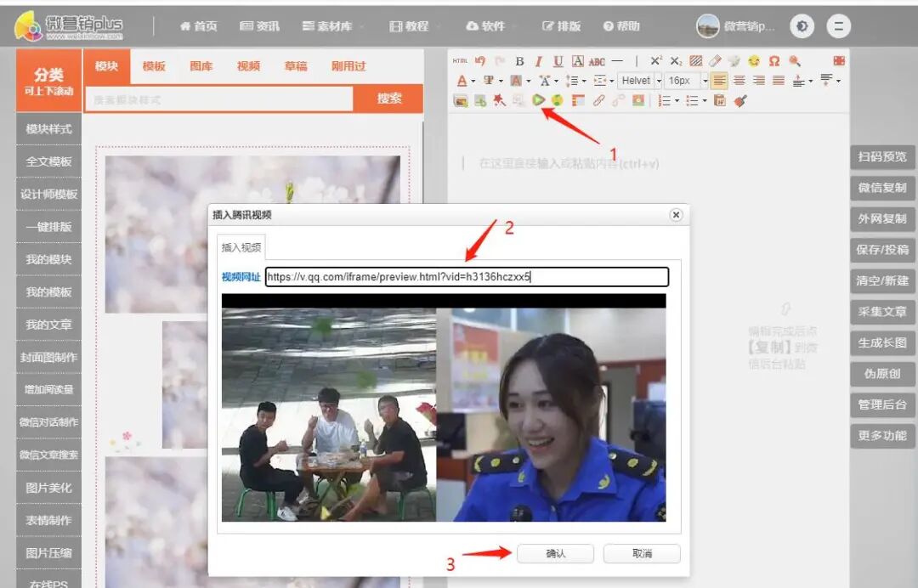Switch to the 模板 tab

coord(154,66)
